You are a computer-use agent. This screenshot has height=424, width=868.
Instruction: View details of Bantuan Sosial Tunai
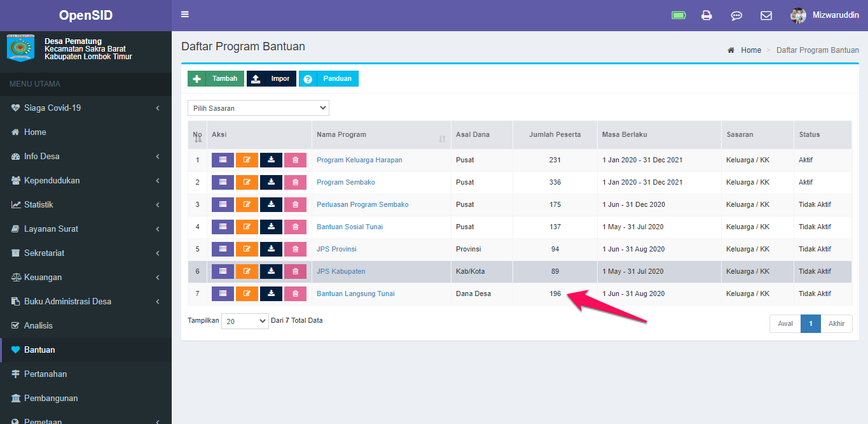pos(223,227)
